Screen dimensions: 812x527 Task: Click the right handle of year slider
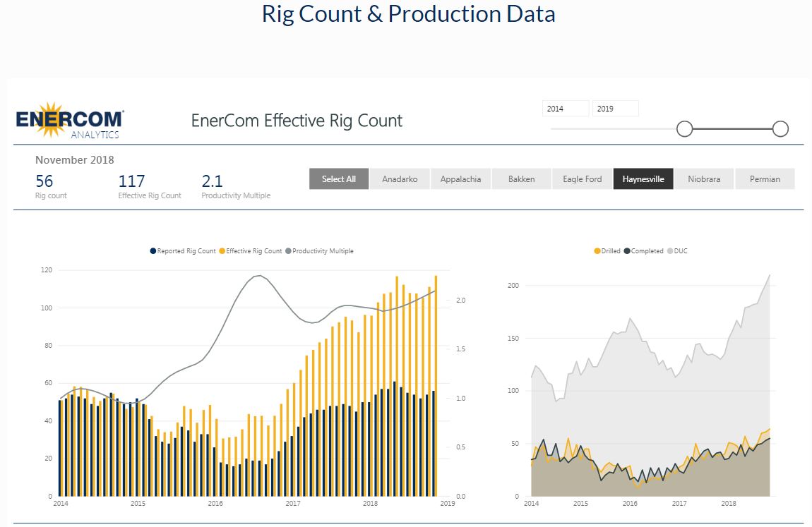click(780, 129)
